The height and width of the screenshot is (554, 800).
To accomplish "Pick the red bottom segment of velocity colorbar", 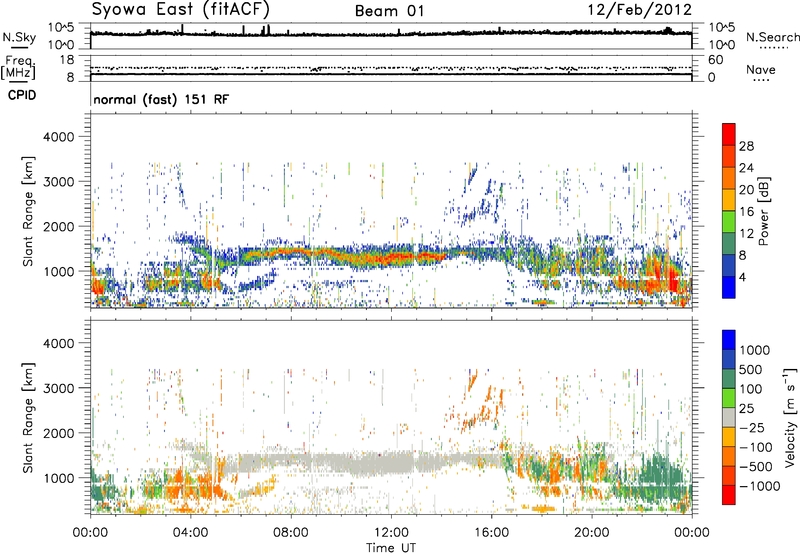I will (x=729, y=495).
